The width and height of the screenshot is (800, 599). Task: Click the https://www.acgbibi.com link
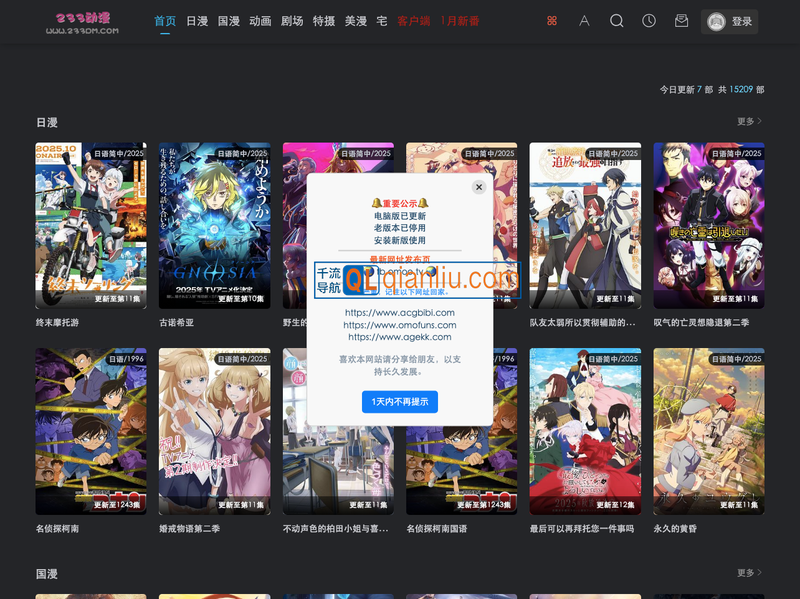click(x=399, y=313)
